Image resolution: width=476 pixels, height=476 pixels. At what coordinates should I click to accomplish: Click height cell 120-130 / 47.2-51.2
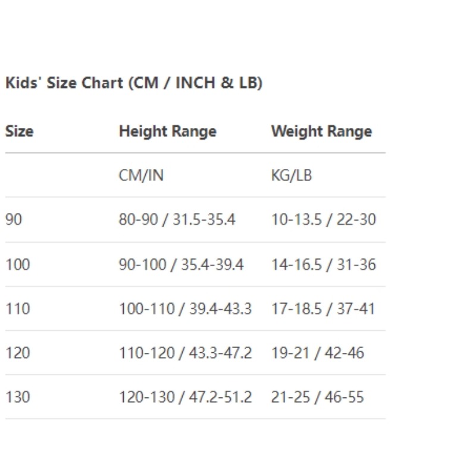tap(186, 397)
